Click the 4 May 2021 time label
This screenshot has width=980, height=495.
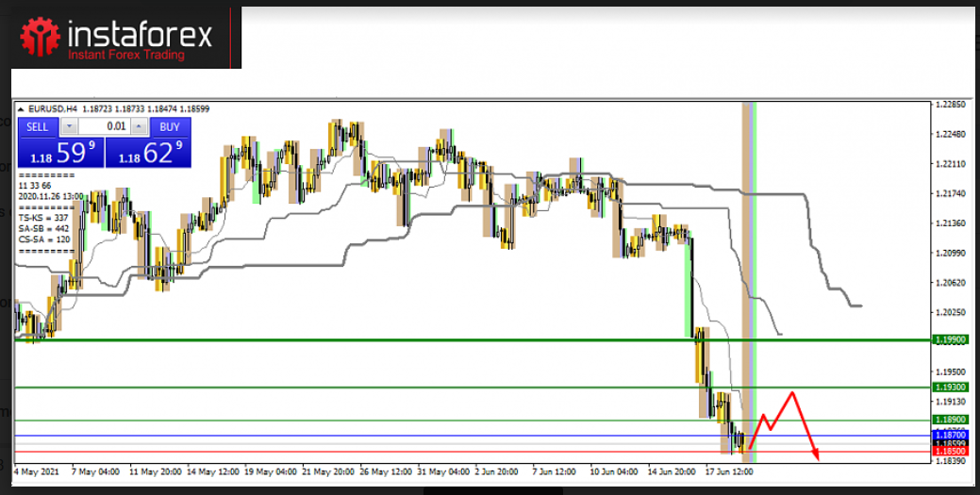[x=34, y=470]
